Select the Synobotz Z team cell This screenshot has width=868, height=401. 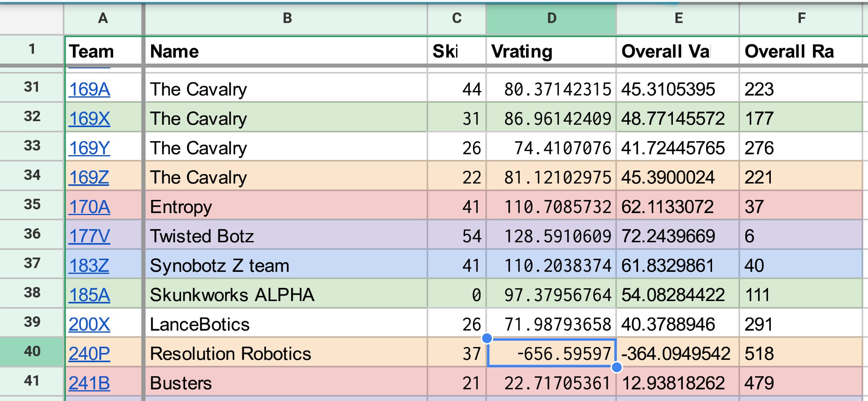286,265
